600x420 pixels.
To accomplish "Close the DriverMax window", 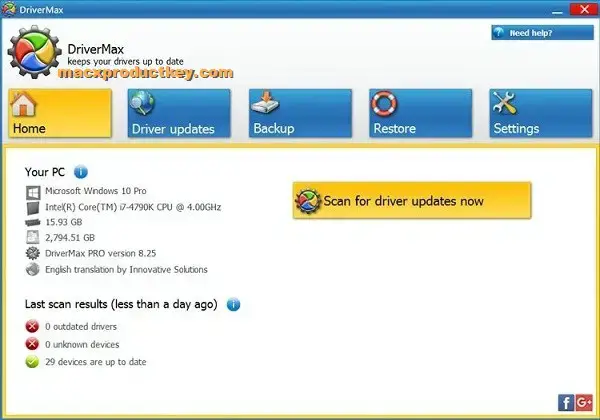I will point(584,9).
